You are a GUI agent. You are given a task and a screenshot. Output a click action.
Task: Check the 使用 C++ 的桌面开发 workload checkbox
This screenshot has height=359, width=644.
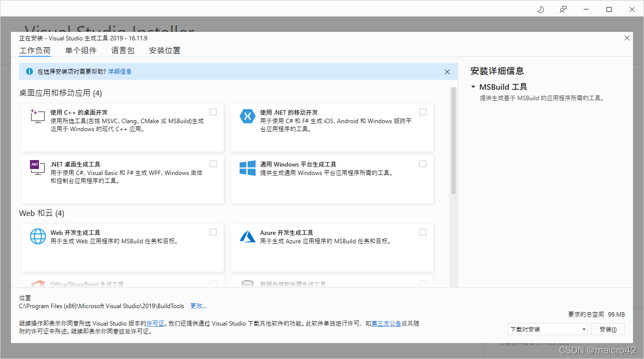(213, 112)
